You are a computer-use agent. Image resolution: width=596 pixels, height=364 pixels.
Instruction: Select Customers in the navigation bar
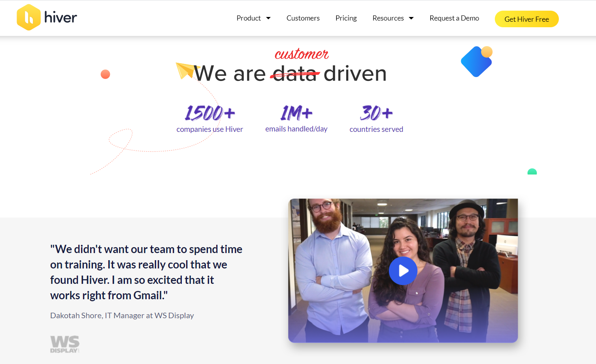coord(303,18)
